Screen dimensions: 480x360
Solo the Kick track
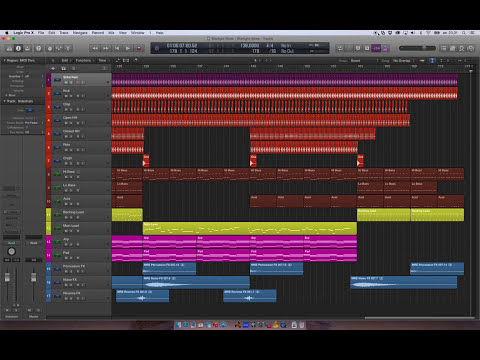click(x=71, y=96)
